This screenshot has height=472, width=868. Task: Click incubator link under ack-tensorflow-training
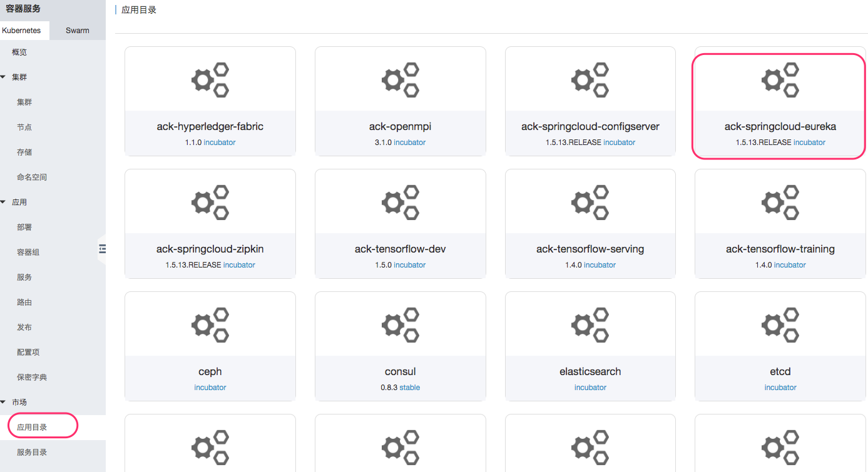coord(790,265)
